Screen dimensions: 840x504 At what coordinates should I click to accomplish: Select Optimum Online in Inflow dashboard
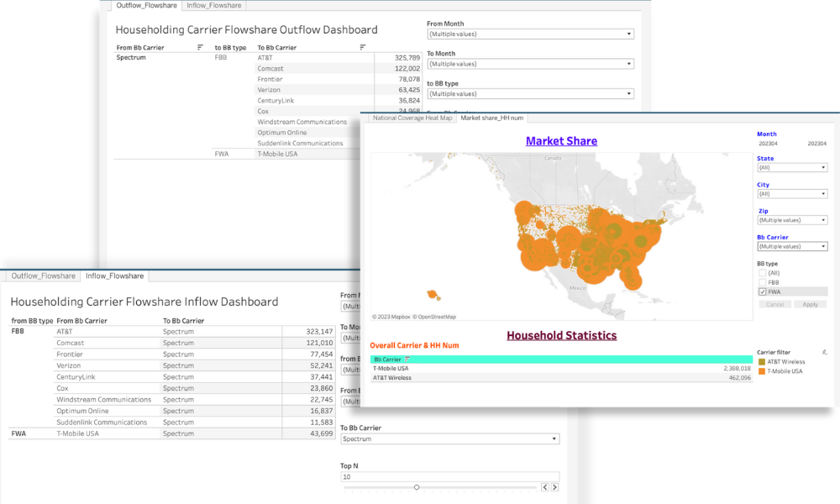click(82, 411)
